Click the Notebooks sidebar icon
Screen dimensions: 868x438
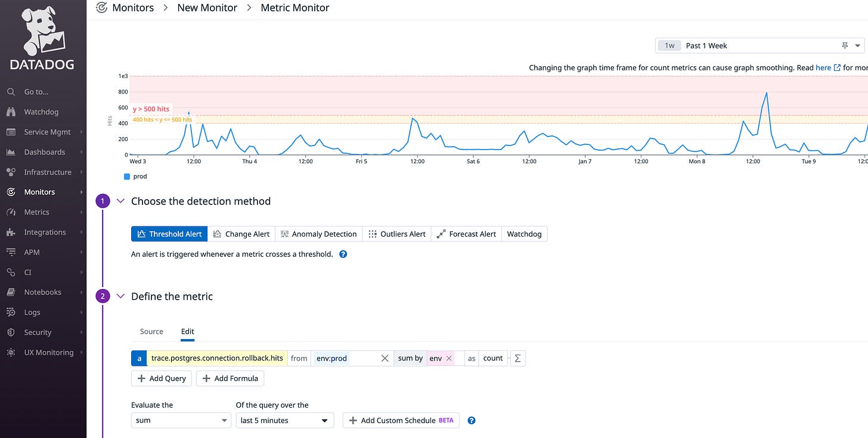[x=11, y=292]
